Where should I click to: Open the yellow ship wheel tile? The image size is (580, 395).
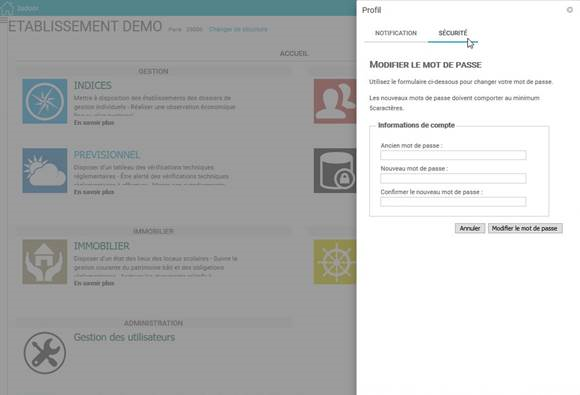335,262
